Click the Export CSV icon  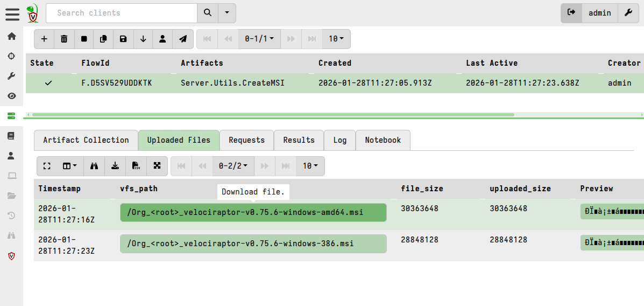pos(136,166)
